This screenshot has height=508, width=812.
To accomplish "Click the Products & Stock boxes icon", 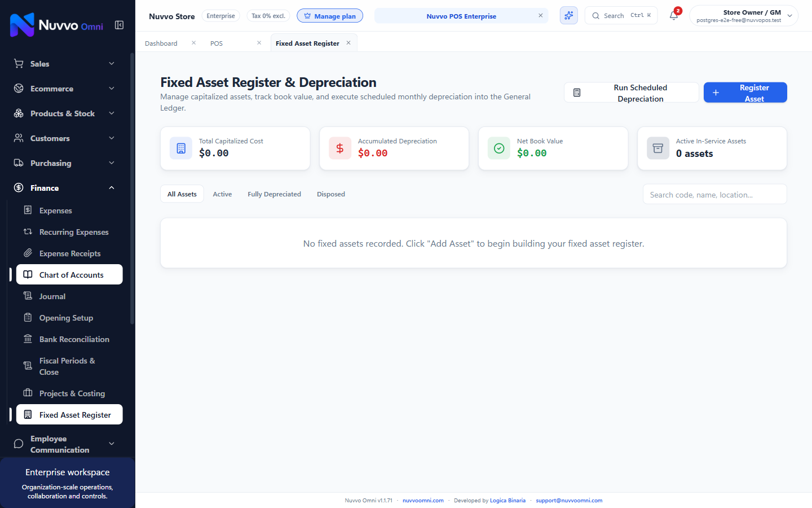I will 19,113.
